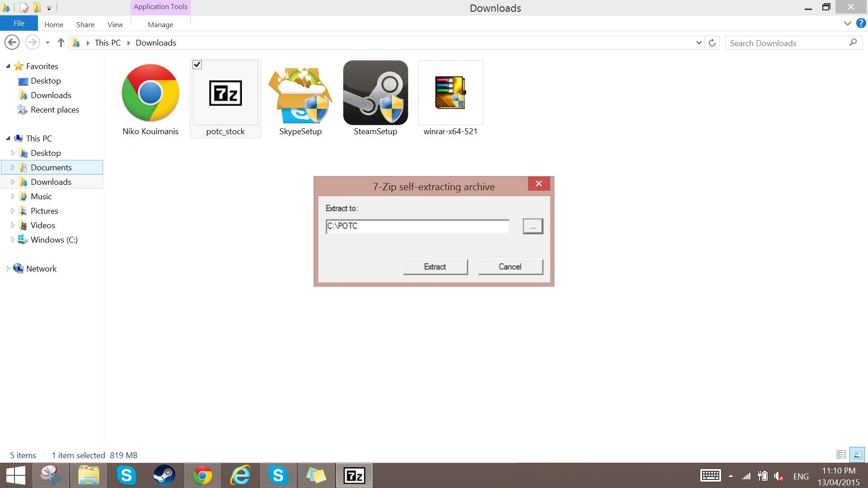The height and width of the screenshot is (488, 868).
Task: Click the Extract to path field
Action: click(417, 226)
